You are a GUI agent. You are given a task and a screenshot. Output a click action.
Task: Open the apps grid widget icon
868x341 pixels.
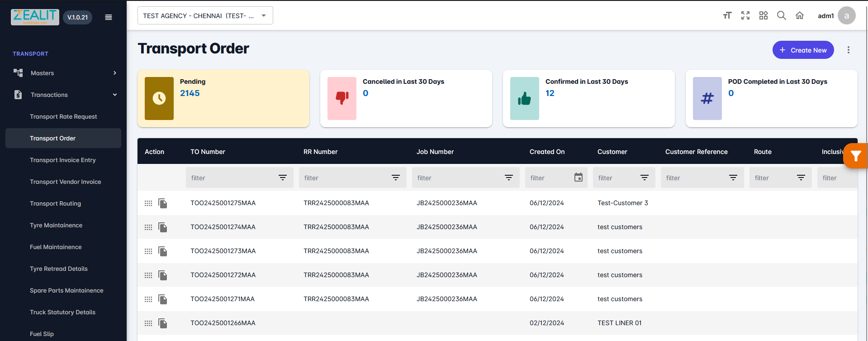pyautogui.click(x=764, y=16)
